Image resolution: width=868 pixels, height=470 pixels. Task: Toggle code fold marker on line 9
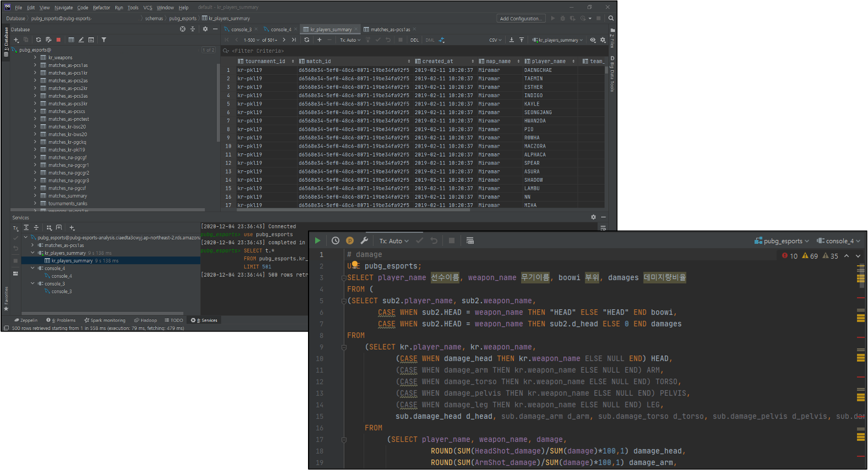(x=344, y=347)
